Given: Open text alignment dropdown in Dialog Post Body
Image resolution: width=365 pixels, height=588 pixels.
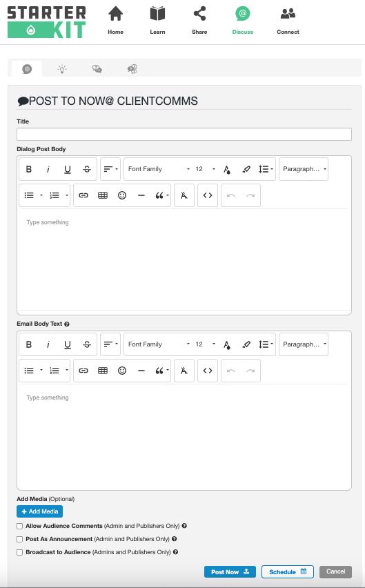Looking at the screenshot, I should coord(110,169).
